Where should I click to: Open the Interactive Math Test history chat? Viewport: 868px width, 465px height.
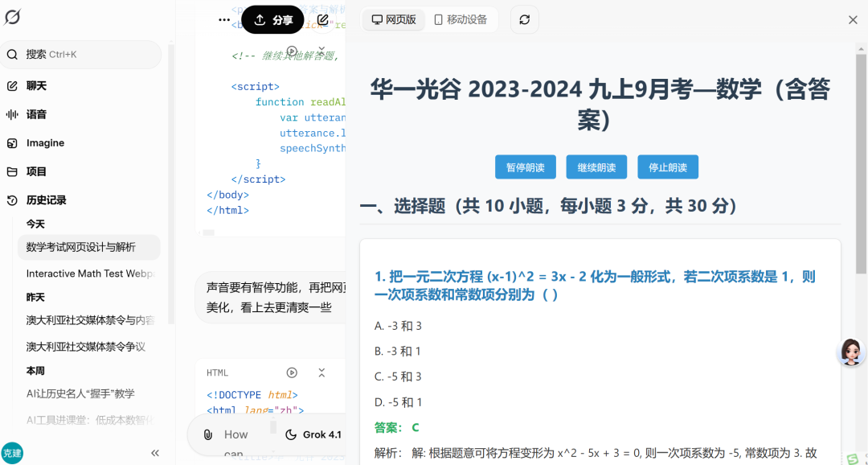pos(88,274)
